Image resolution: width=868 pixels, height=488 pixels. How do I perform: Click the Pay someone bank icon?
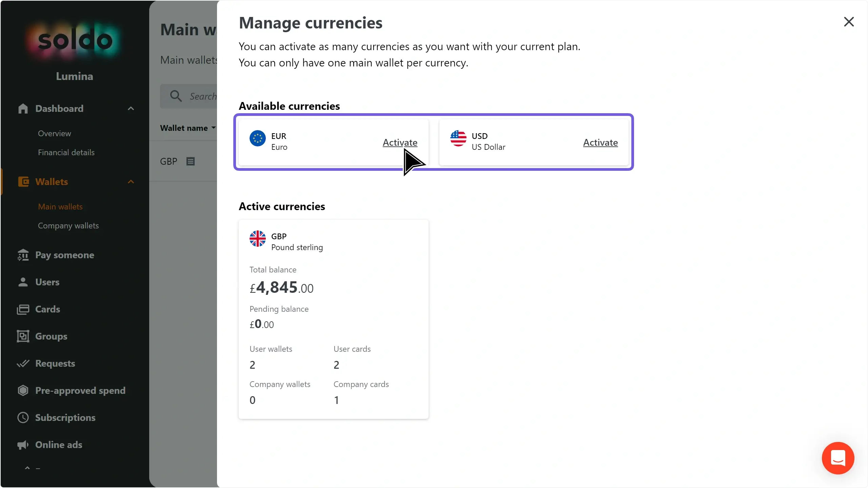click(23, 255)
